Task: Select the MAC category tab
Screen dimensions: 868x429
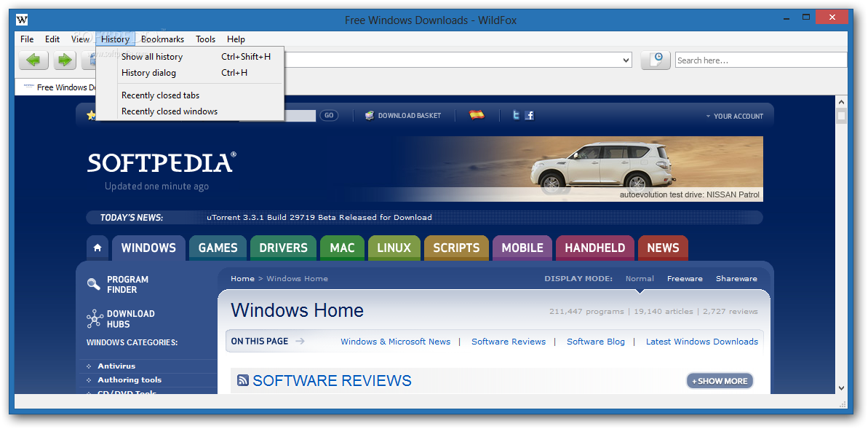Action: coord(342,248)
